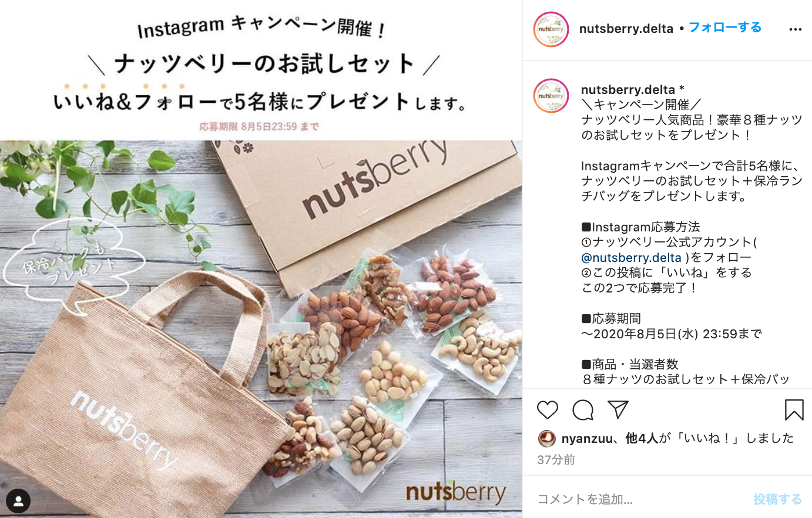Open more options three-dot menu
The height and width of the screenshot is (518, 812).
click(795, 29)
